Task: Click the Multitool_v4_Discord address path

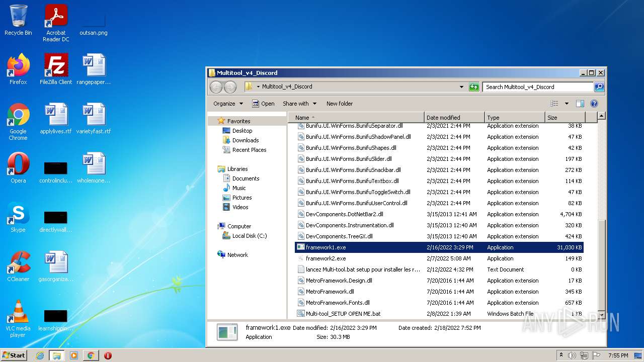Action: (x=287, y=86)
